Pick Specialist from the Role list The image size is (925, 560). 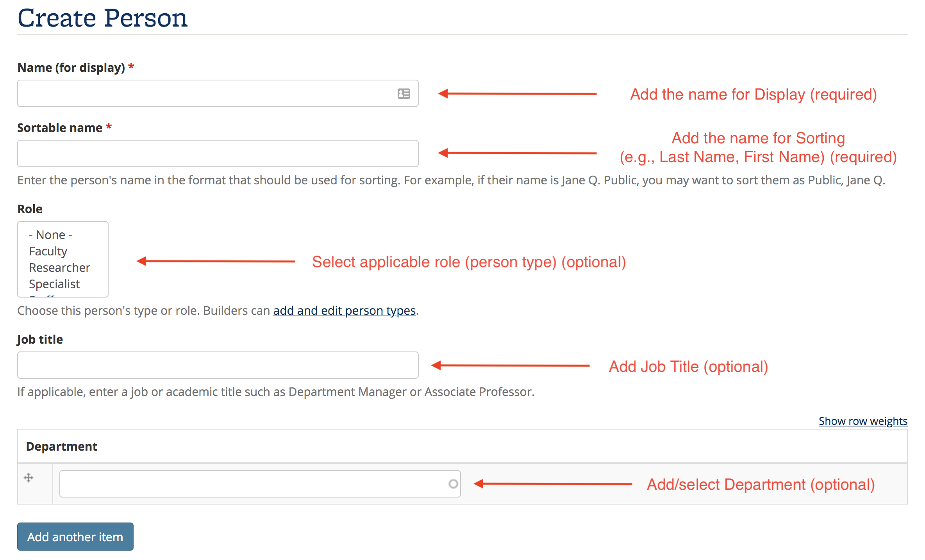tap(54, 284)
